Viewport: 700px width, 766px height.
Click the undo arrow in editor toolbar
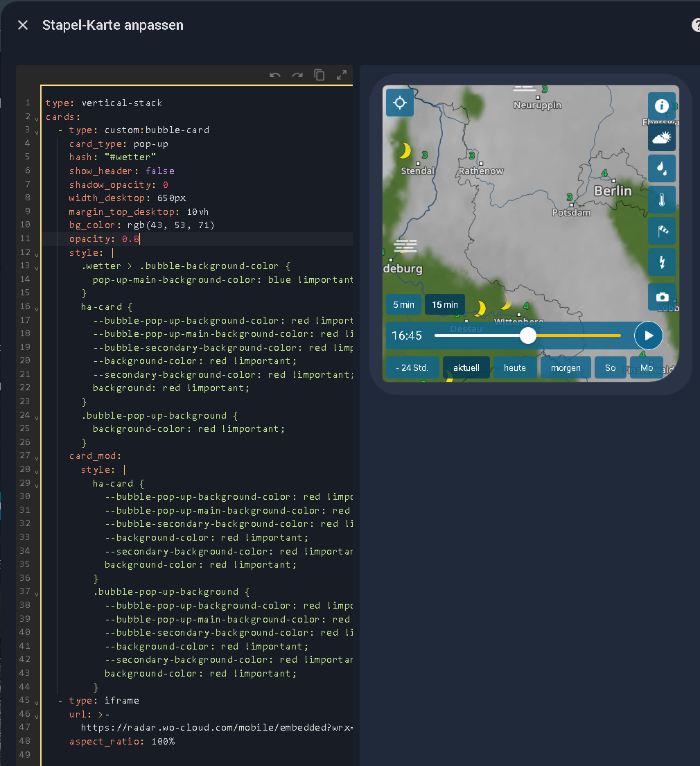pos(275,75)
